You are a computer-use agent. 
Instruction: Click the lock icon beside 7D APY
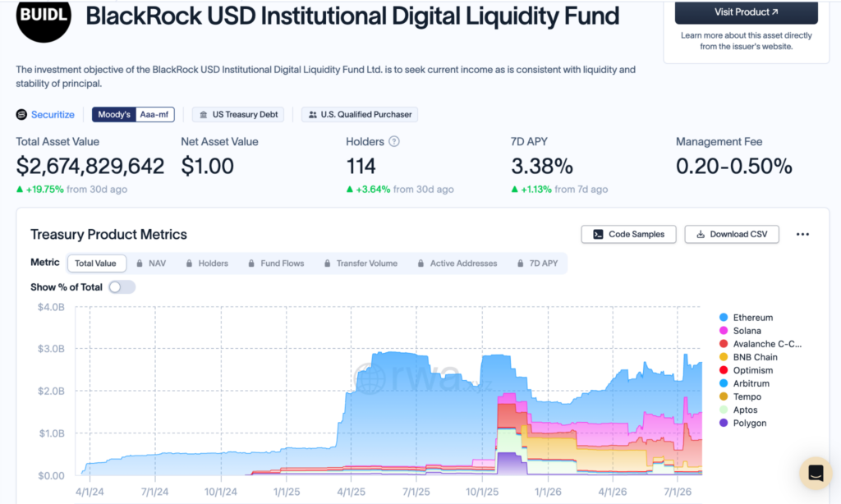[520, 263]
